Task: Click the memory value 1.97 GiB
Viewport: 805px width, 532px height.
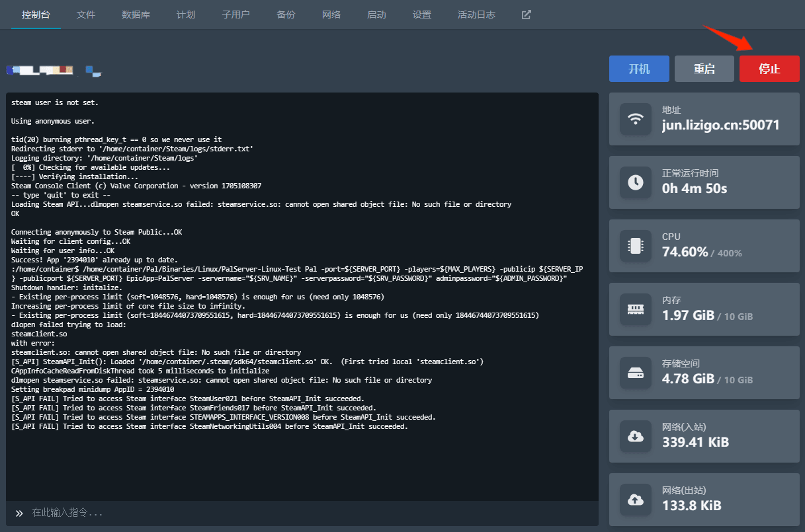Action: 688,315
